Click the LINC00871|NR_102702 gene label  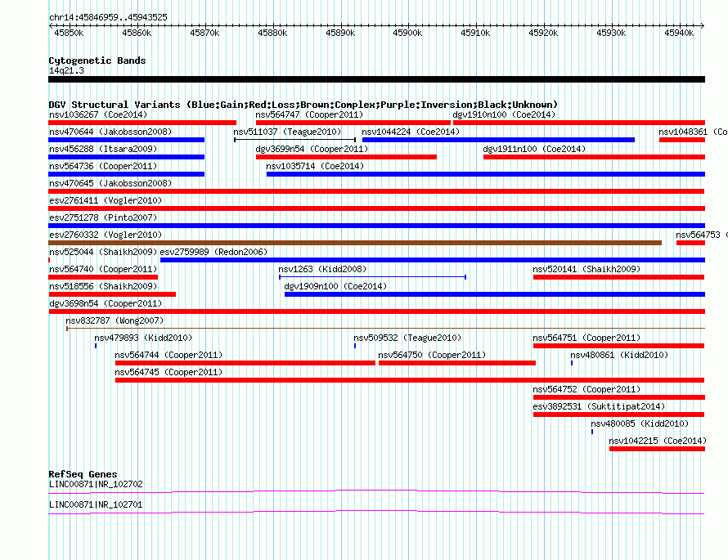click(x=96, y=484)
